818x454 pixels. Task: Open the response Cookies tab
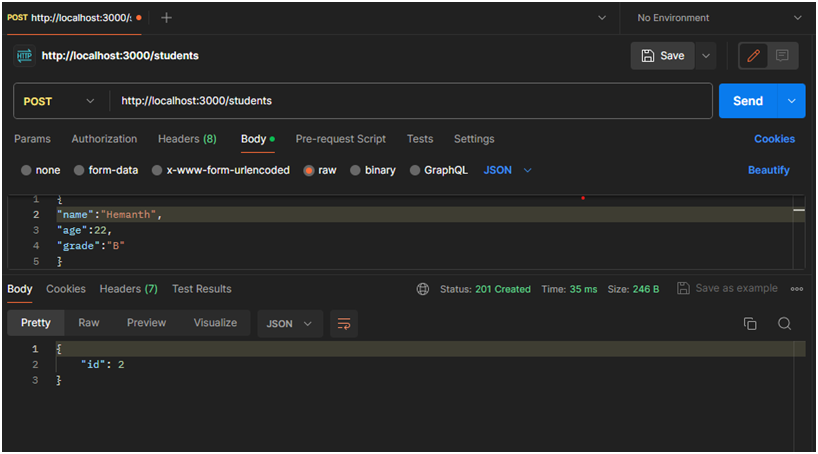(x=66, y=289)
